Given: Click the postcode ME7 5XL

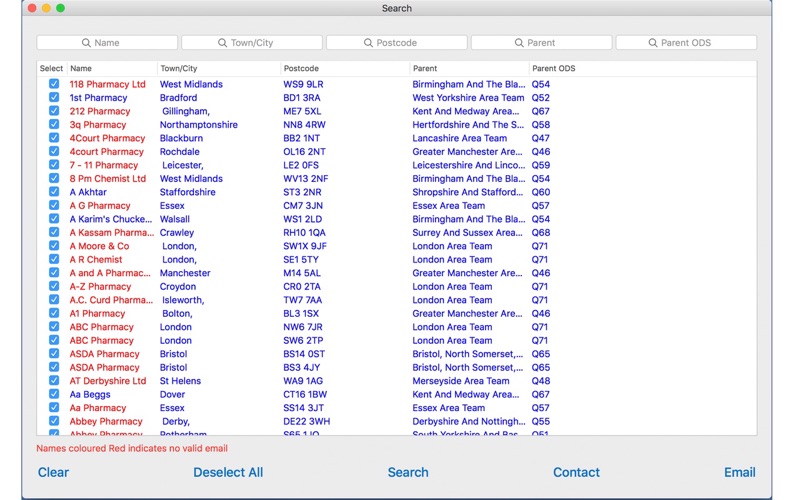Looking at the screenshot, I should tap(303, 111).
